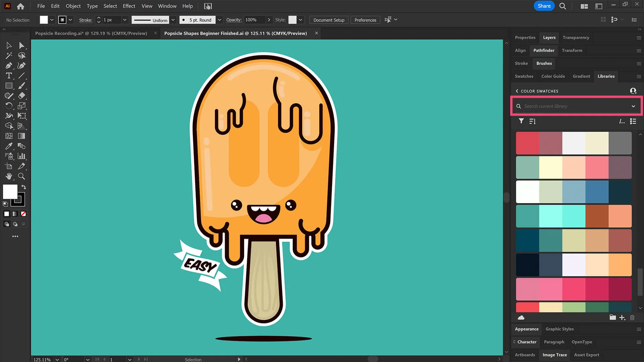
Task: Select the Magic Wand tool
Action: [9, 56]
